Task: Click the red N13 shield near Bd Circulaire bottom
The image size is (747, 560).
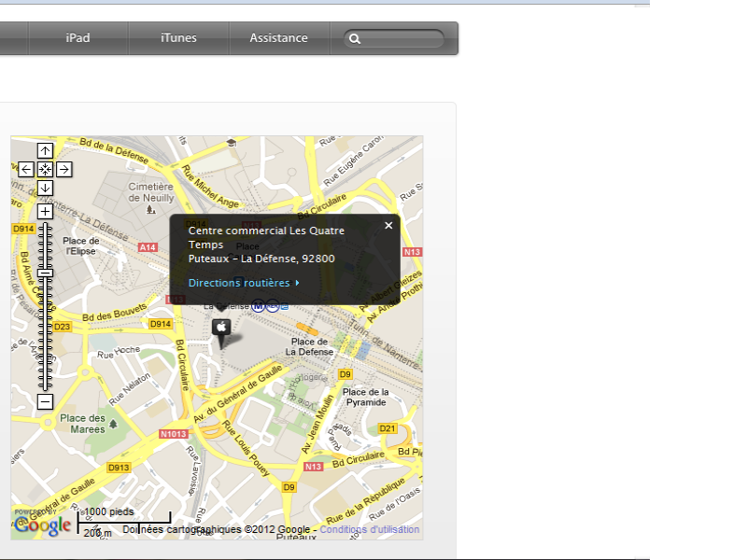Action: pyautogui.click(x=313, y=467)
